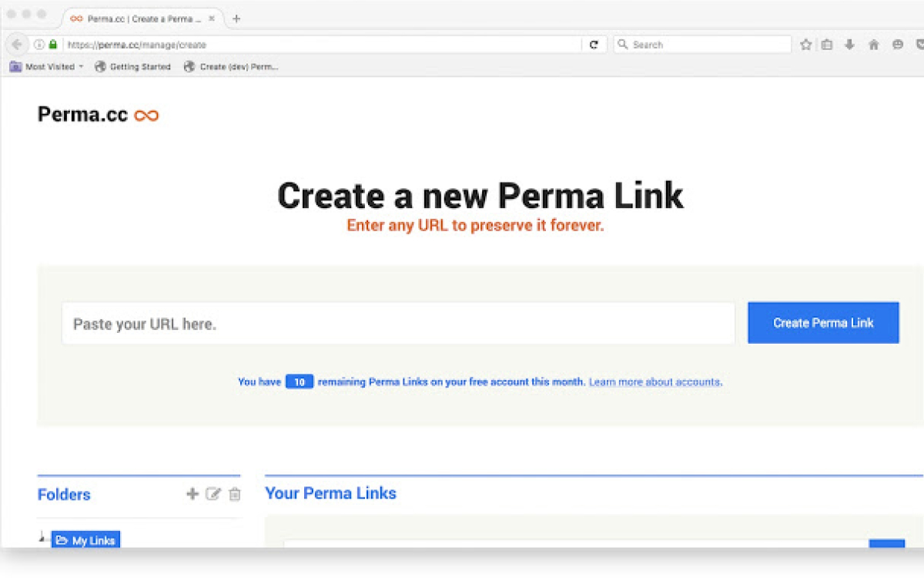The height and width of the screenshot is (578, 924).
Task: Click the rename folder edit icon
Action: click(x=213, y=494)
